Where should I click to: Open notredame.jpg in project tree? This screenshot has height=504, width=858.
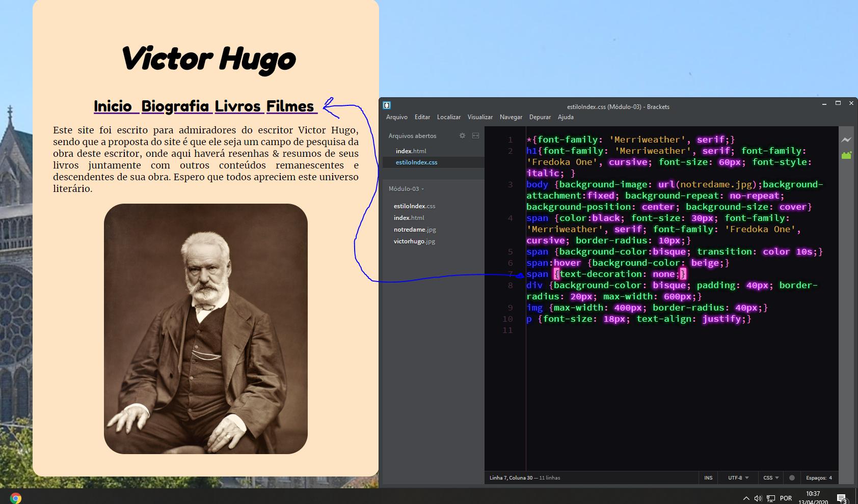point(415,230)
